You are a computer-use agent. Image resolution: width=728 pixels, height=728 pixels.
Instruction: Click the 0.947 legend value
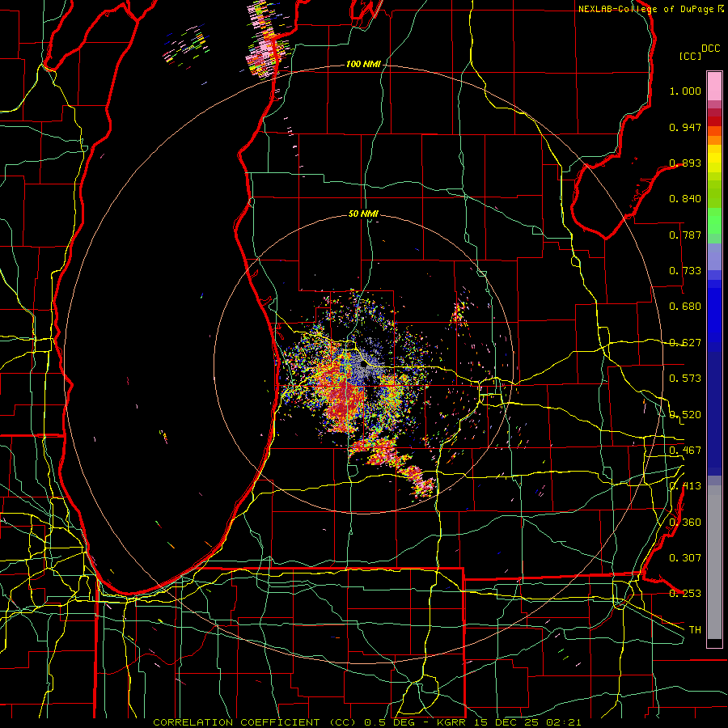coord(685,127)
